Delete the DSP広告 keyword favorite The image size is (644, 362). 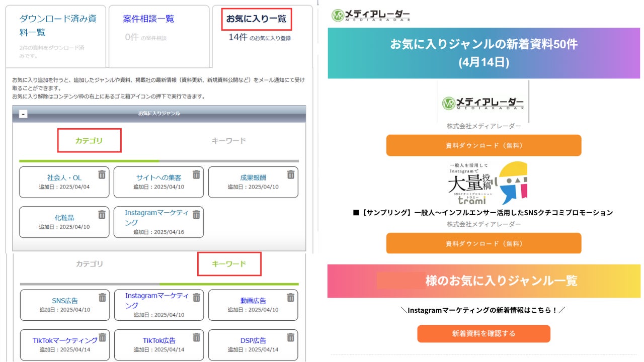[x=291, y=337]
